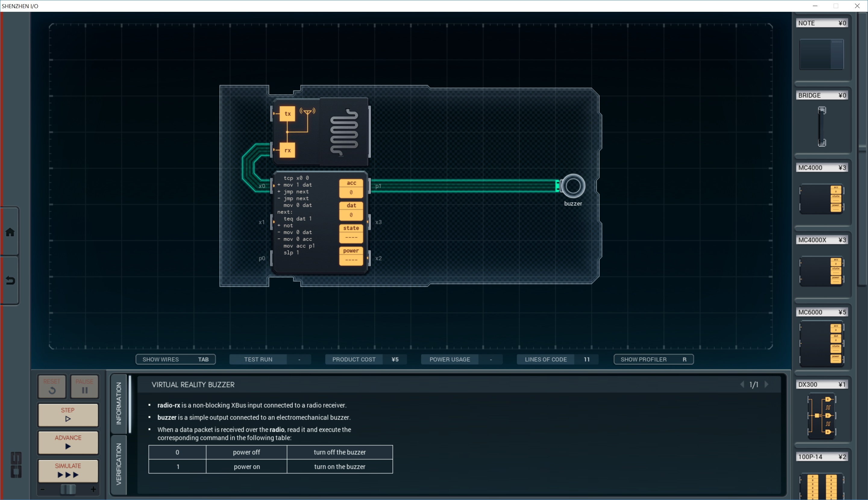Image resolution: width=868 pixels, height=500 pixels.
Task: Select the MC4000 microcontroller part
Action: (x=821, y=198)
